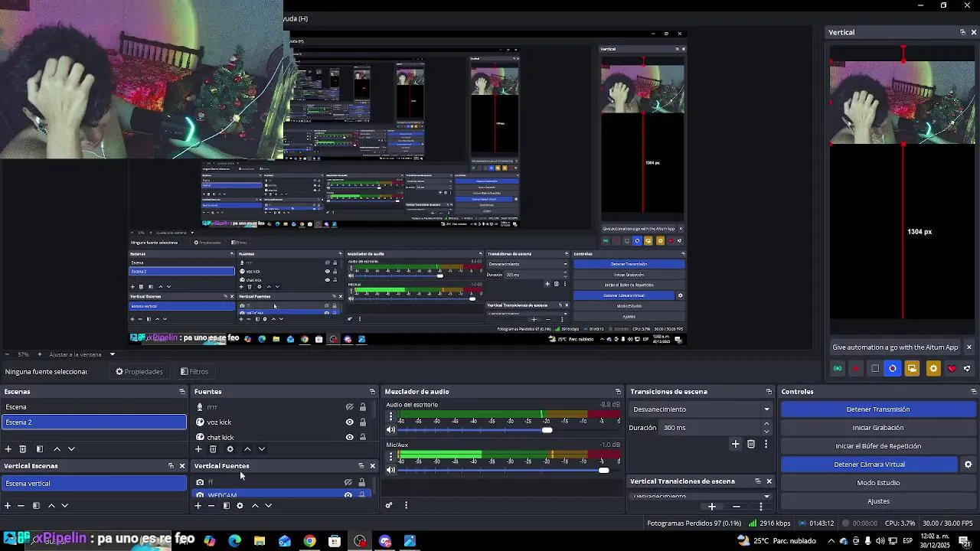Click Audio del escritorio volume slider handle

(x=547, y=430)
